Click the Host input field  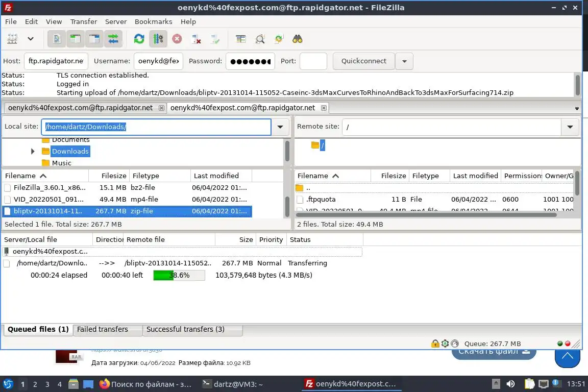click(56, 61)
